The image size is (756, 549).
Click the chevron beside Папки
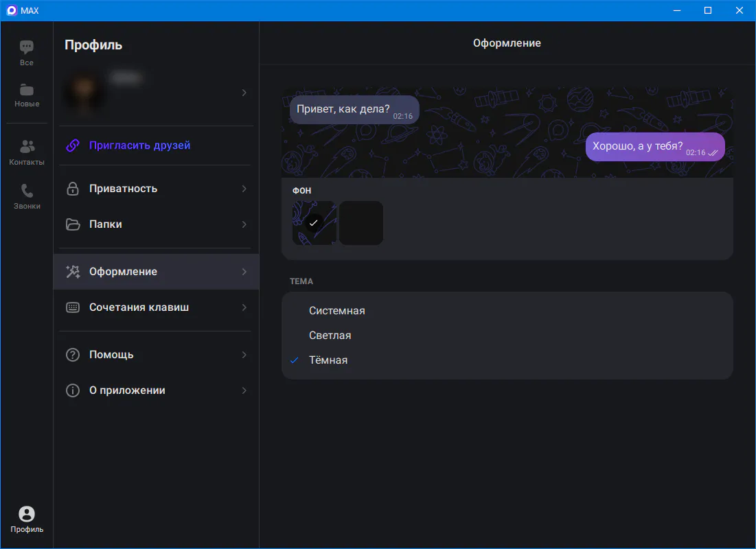pyautogui.click(x=244, y=224)
